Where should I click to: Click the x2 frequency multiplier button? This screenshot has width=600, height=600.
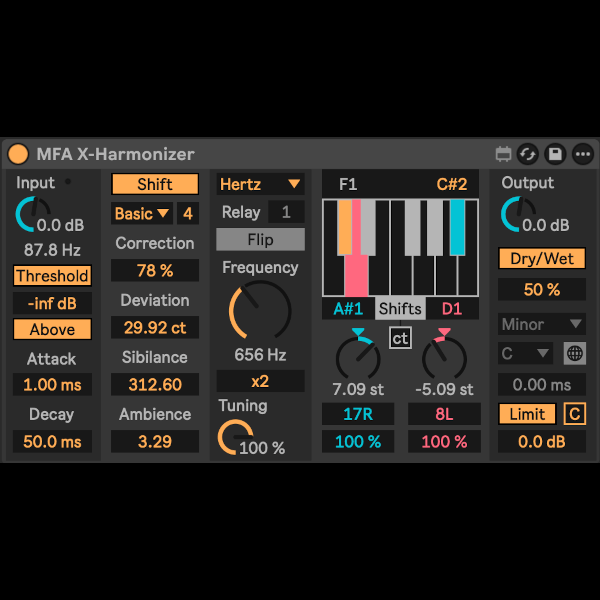[x=260, y=381]
